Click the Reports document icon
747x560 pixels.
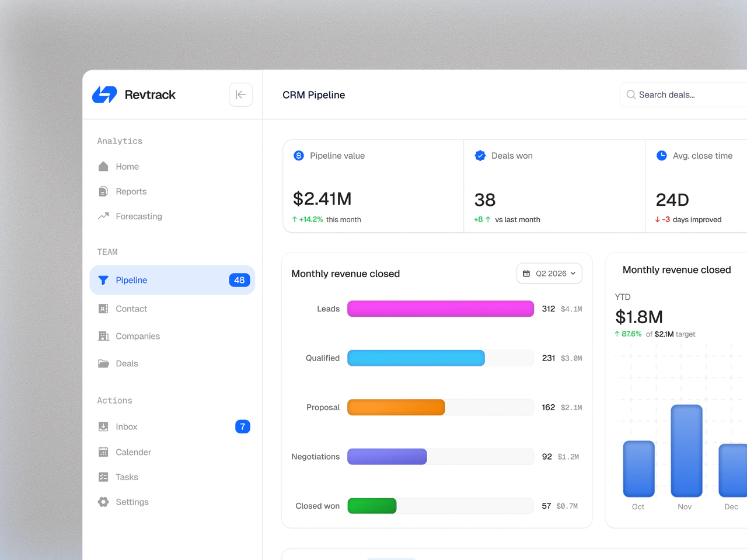(x=103, y=191)
